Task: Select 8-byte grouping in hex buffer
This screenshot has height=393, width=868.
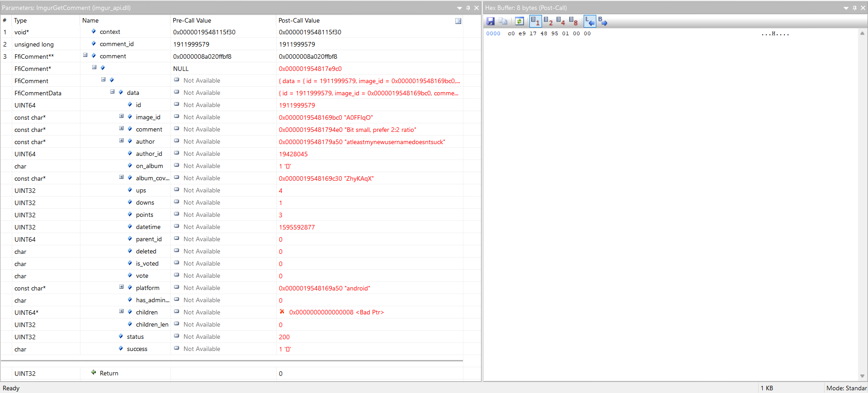Action: pyautogui.click(x=573, y=21)
